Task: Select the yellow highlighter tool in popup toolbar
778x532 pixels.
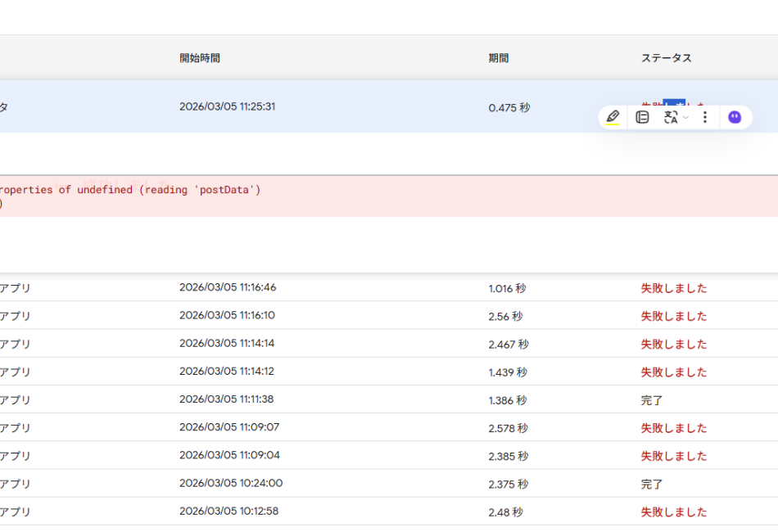Action: coord(611,117)
